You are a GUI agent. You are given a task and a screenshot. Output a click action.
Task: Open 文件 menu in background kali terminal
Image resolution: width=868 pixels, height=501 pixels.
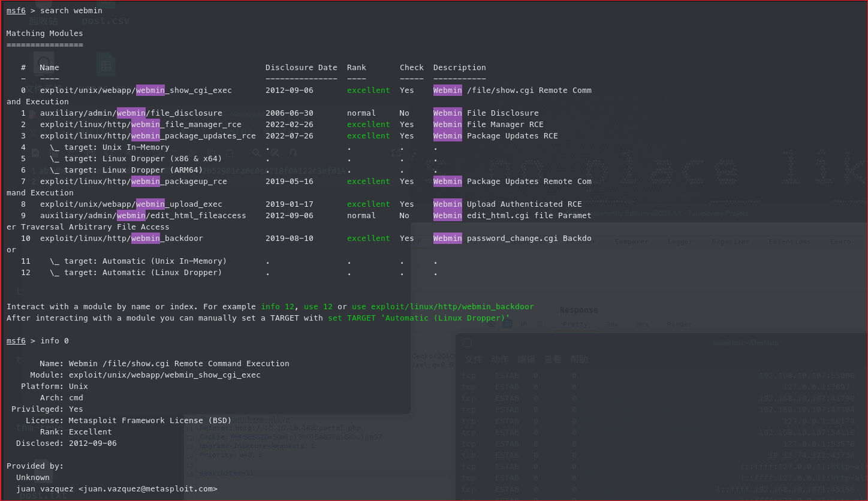coord(474,360)
